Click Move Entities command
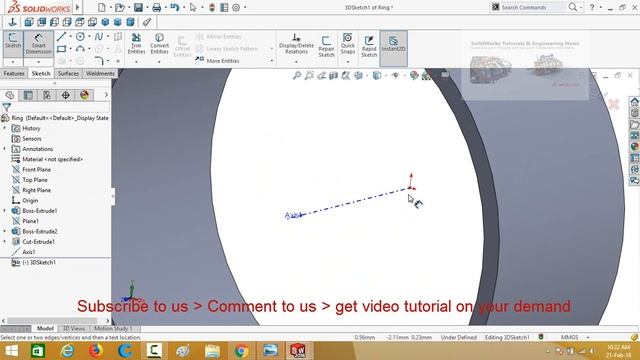This screenshot has width=640, height=360. pos(218,60)
